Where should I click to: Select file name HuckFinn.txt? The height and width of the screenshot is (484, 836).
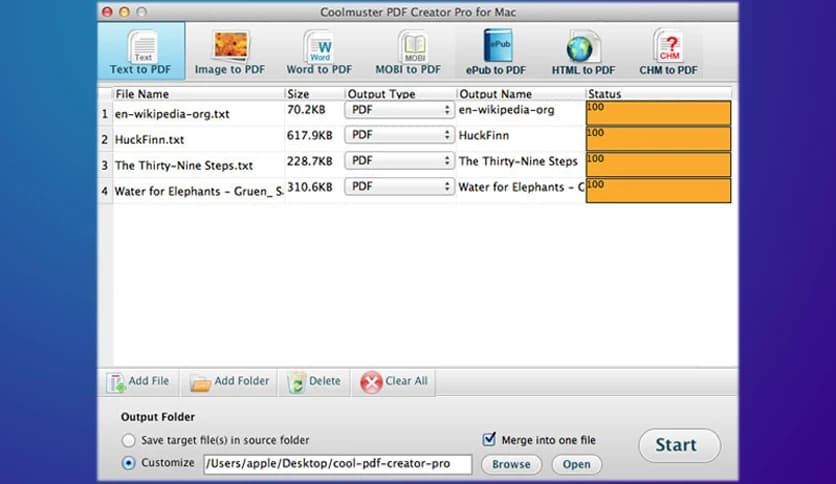tap(149, 140)
